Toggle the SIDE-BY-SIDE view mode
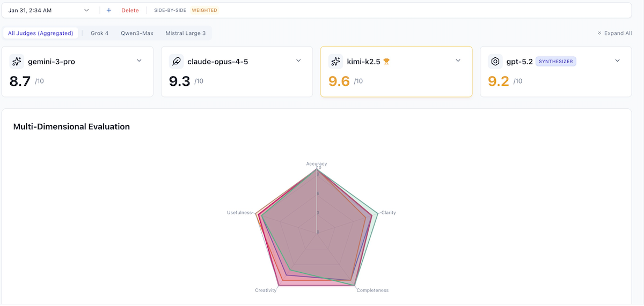This screenshot has height=306, width=644. coord(170,10)
